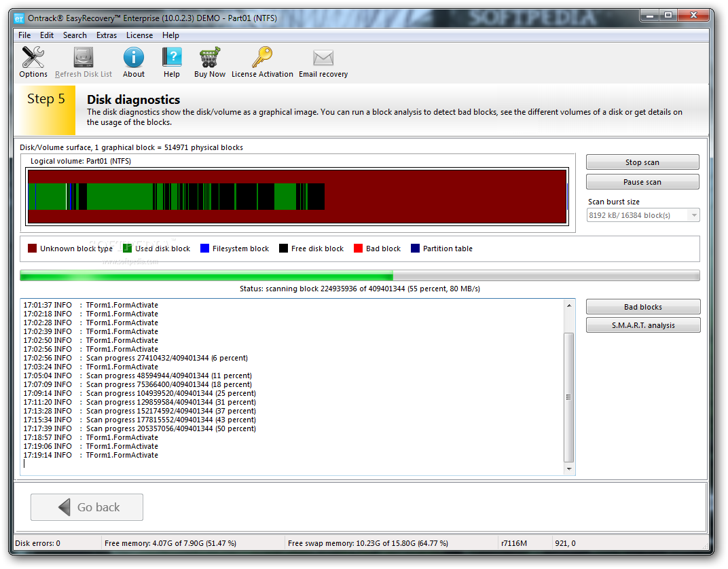Open the Edit menu

(x=46, y=35)
